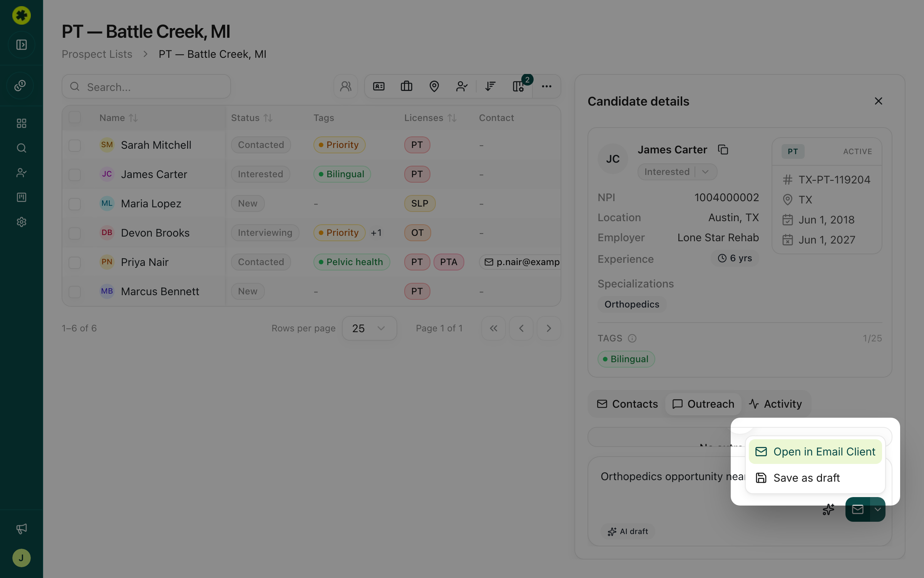The width and height of the screenshot is (924, 578).
Task: Switch to the Outreach tab
Action: pyautogui.click(x=703, y=404)
